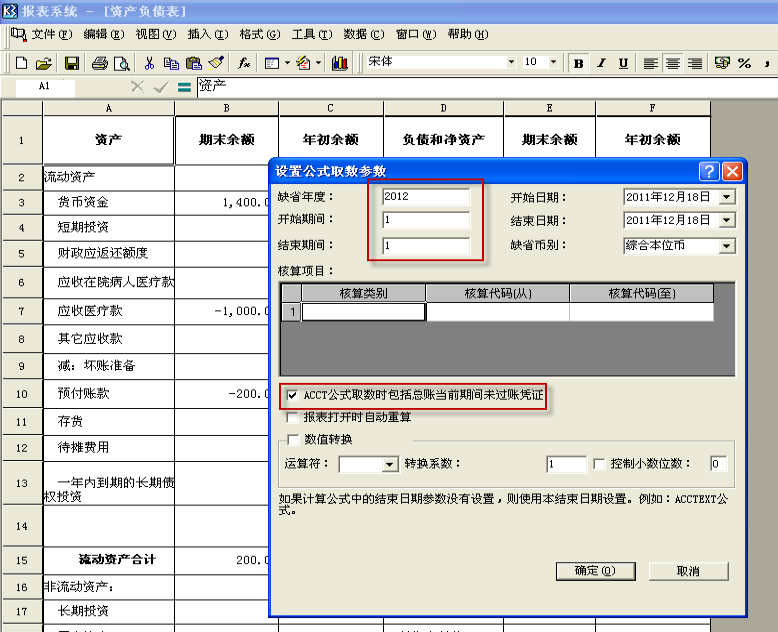Select cell 货币资金 in spreadsheet
Screen dimensions: 778x632
pyautogui.click(x=109, y=202)
